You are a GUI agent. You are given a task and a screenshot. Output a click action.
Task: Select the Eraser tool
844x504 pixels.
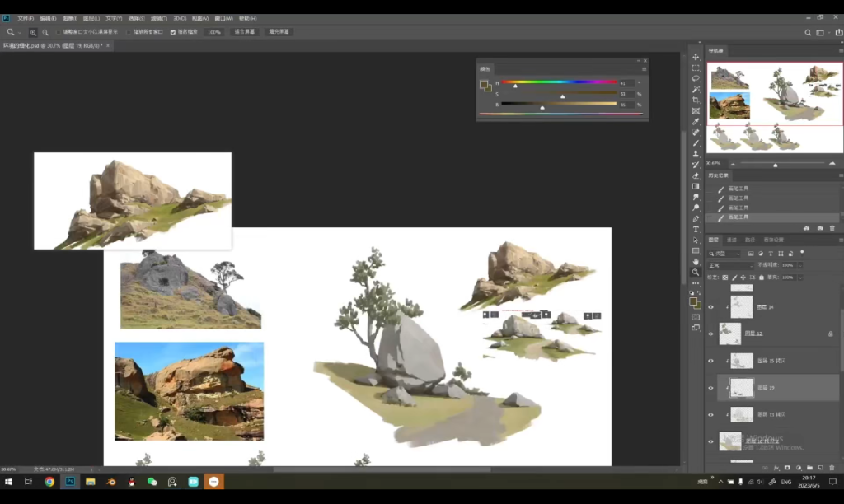pyautogui.click(x=696, y=175)
